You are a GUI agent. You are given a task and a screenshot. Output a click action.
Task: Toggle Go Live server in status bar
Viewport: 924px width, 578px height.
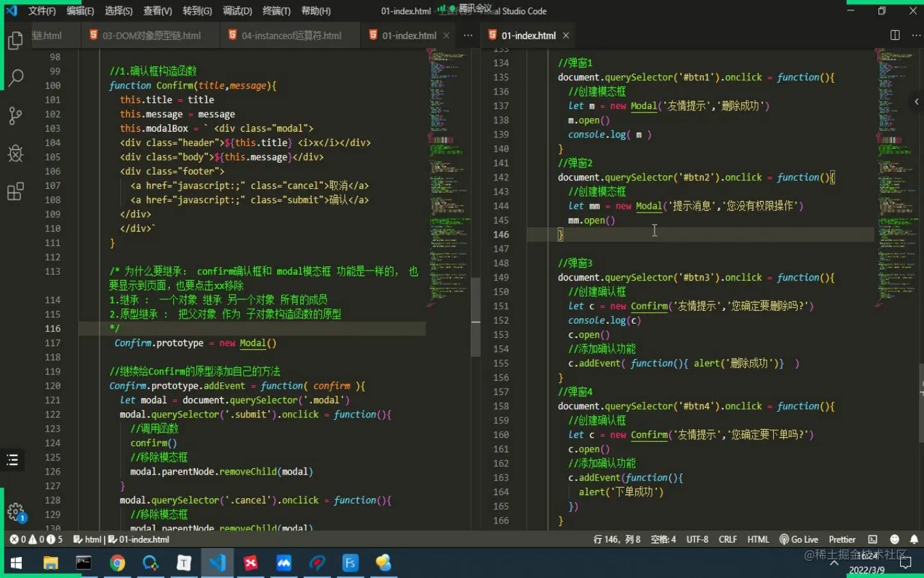[x=798, y=539]
